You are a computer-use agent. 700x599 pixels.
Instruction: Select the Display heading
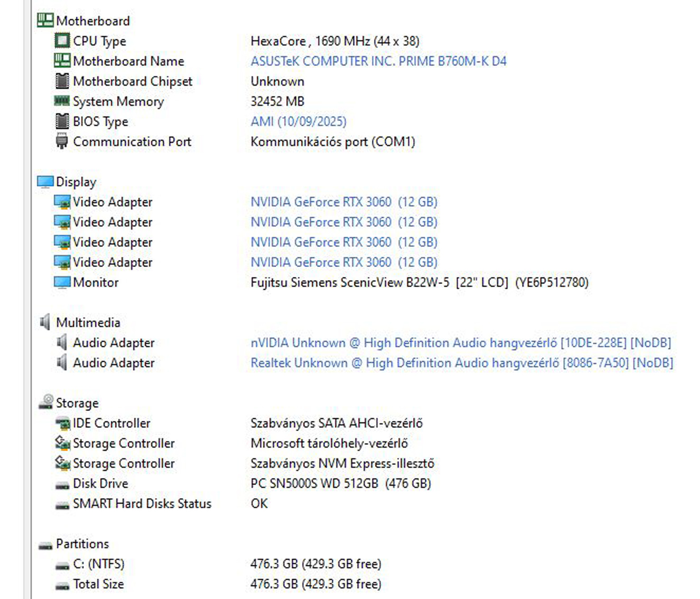[x=76, y=182]
